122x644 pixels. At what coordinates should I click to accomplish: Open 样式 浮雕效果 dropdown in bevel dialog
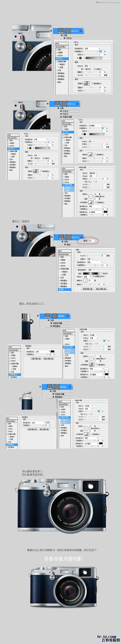tap(93, 173)
